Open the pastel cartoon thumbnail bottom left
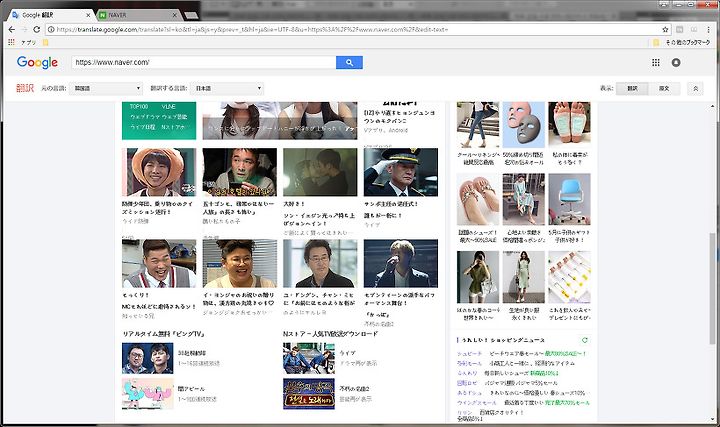This screenshot has height=427, width=720. click(148, 394)
